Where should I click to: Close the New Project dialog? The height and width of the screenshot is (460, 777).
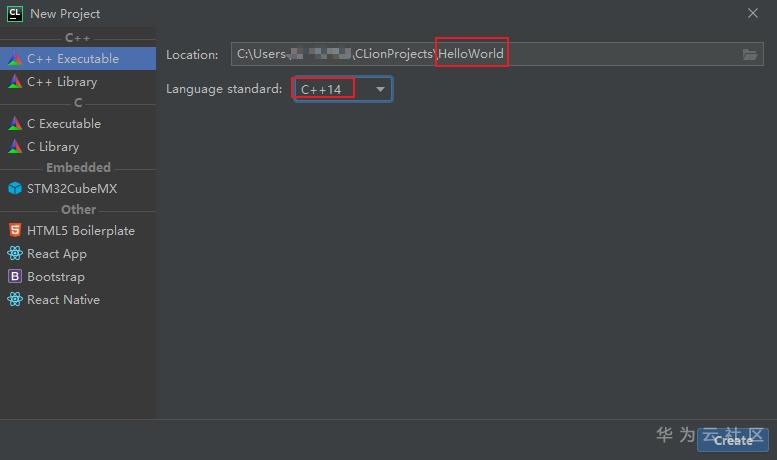(753, 13)
